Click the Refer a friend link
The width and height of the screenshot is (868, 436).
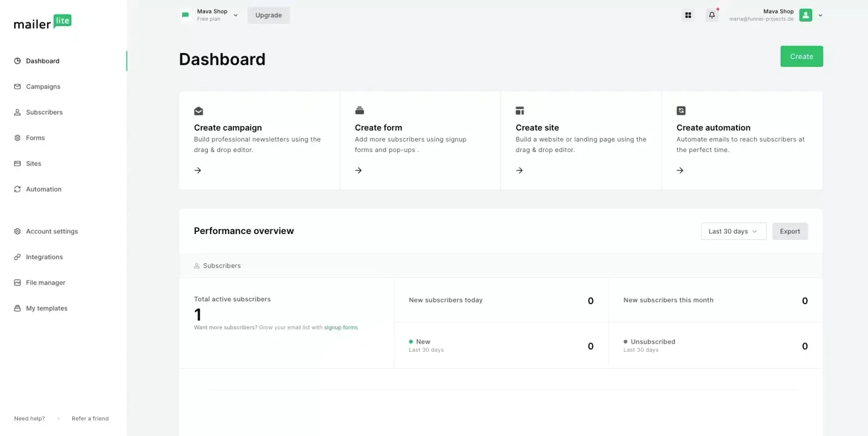tap(90, 419)
